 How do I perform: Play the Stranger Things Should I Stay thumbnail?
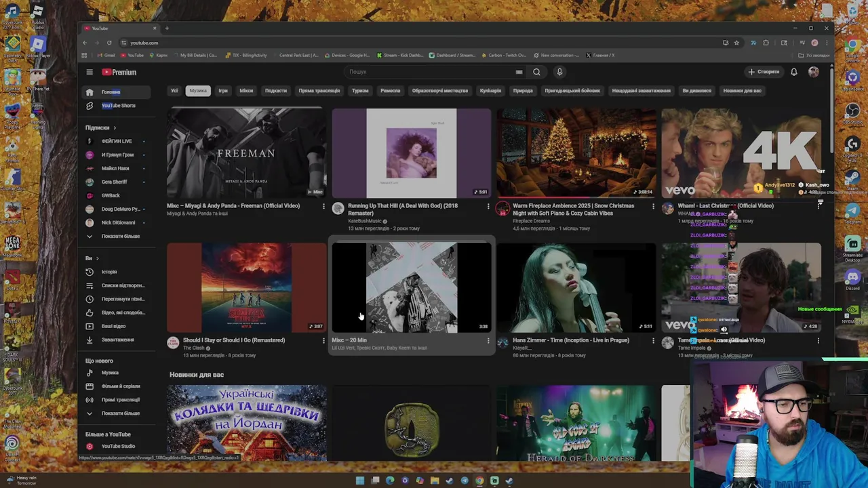point(247,287)
